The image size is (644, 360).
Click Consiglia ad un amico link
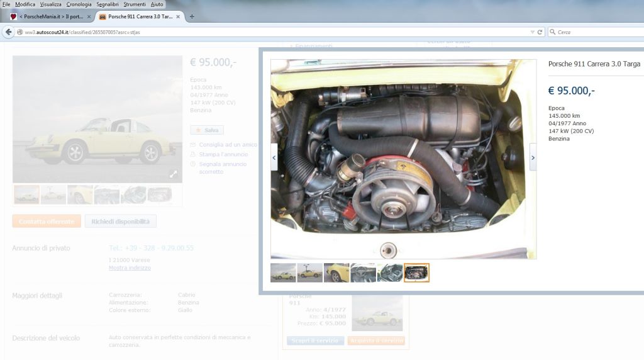coord(228,145)
